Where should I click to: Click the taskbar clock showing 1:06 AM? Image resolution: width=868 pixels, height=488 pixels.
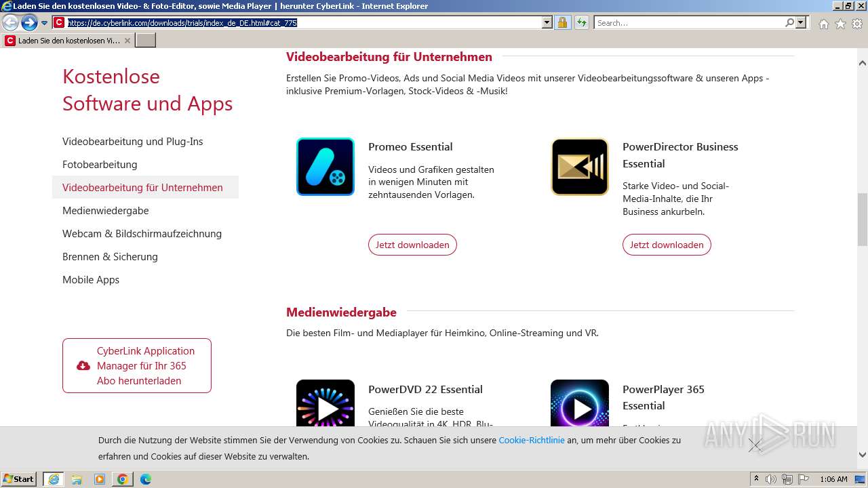pos(833,479)
